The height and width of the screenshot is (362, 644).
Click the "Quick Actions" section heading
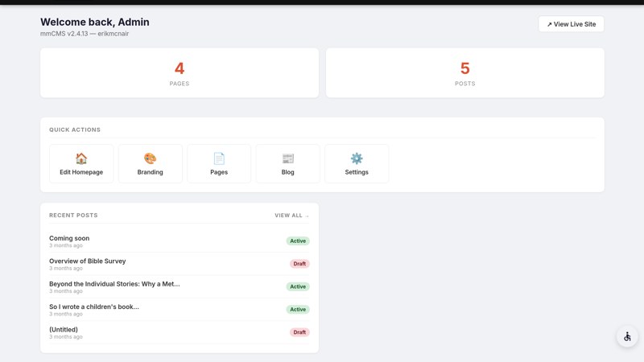pos(75,130)
